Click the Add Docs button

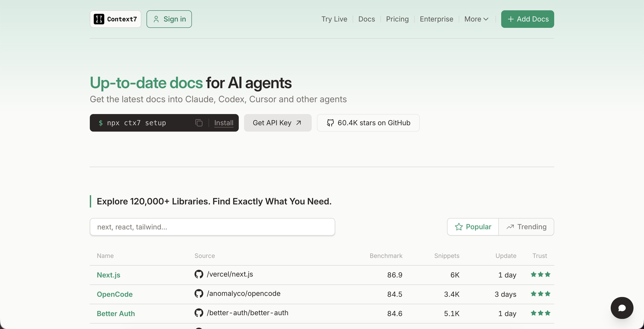[527, 19]
